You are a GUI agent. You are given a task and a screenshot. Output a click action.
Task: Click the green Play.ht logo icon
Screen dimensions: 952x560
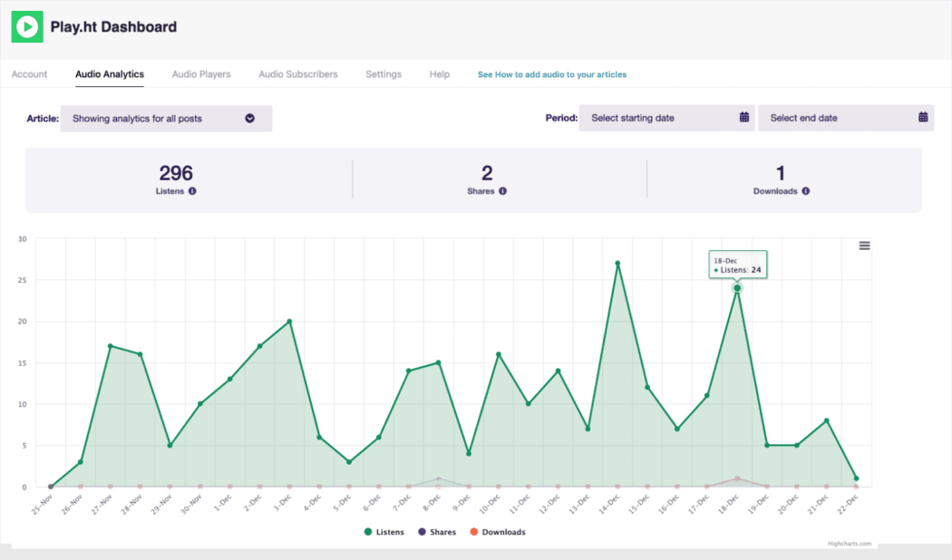pos(27,26)
